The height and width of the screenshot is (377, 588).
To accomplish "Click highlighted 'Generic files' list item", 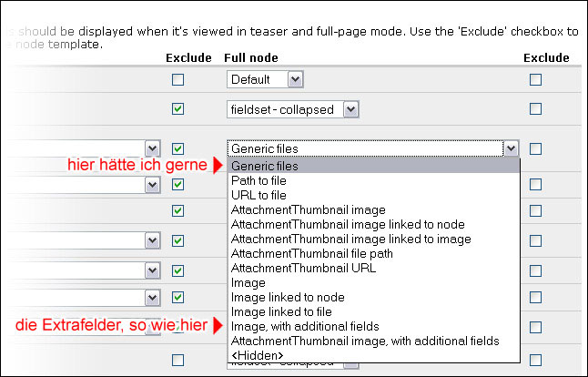I will coord(265,167).
